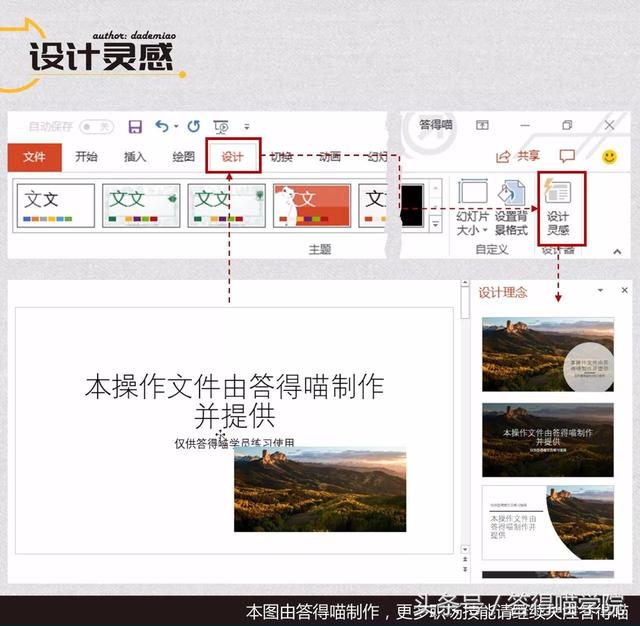Click the Redo repeat icon
Screen dimensions: 640x626
(x=193, y=127)
